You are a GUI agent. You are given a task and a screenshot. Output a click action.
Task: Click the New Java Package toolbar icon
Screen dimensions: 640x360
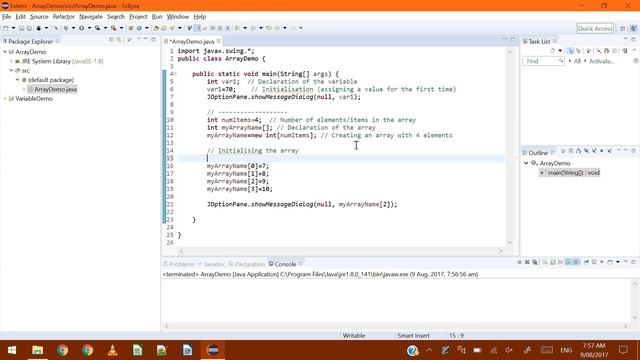point(131,28)
